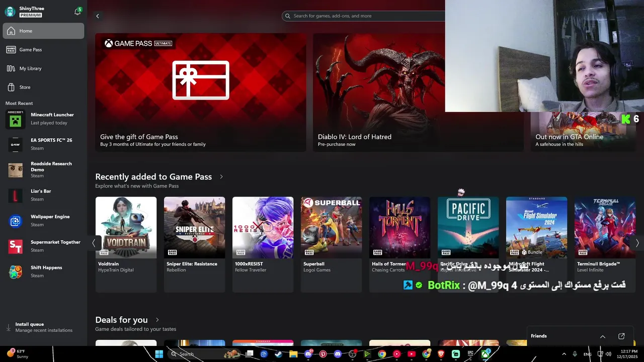The image size is (644, 362).
Task: Click the microphone icon in system tray
Action: pyautogui.click(x=575, y=354)
